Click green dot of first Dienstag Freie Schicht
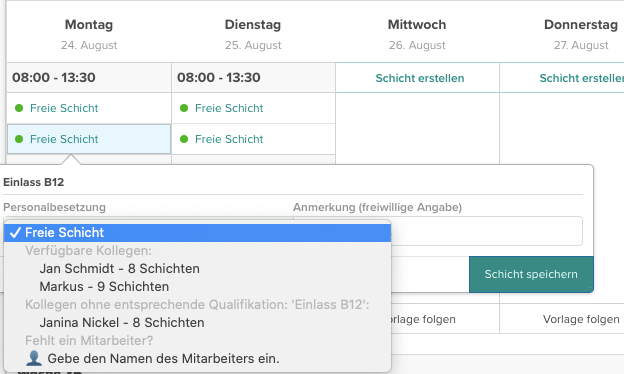624x374 pixels. pos(184,108)
